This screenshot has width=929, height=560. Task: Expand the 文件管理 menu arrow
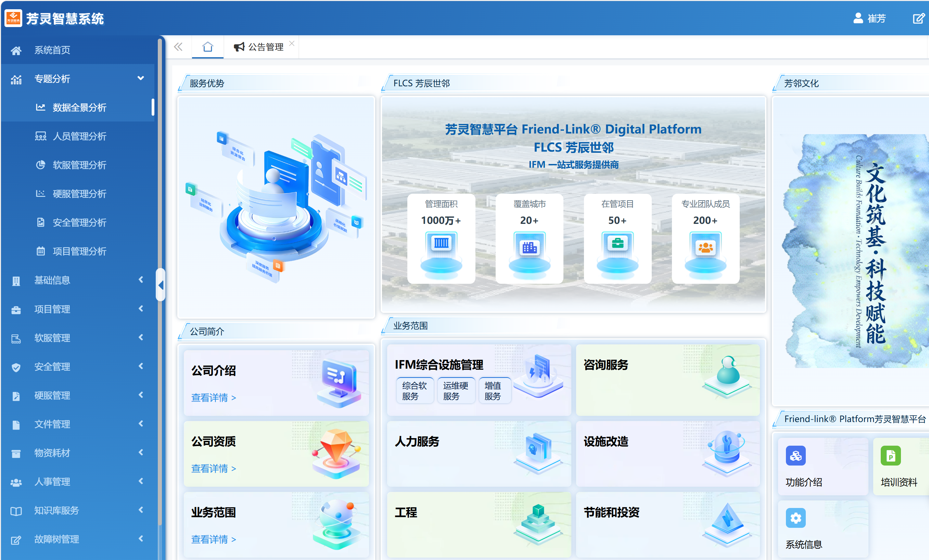coord(141,423)
